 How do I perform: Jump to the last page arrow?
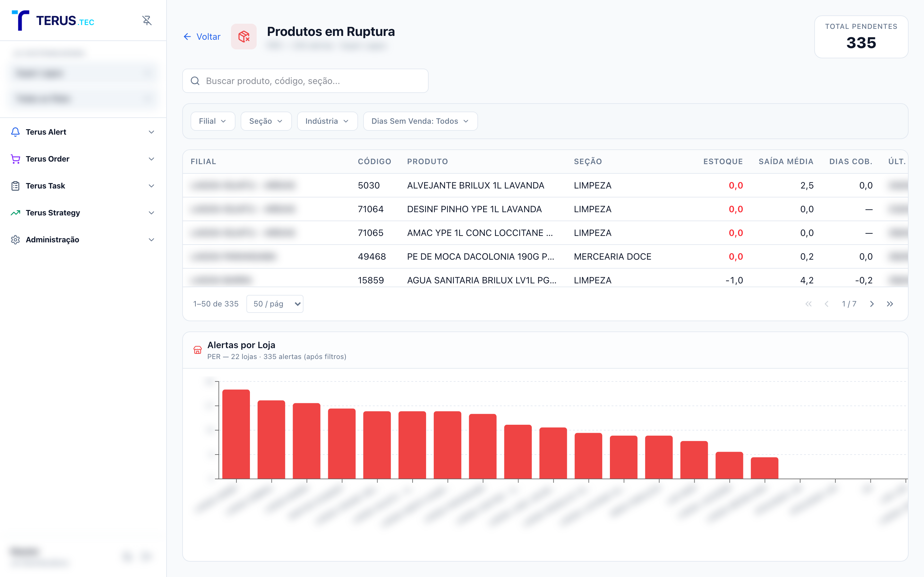(x=890, y=304)
